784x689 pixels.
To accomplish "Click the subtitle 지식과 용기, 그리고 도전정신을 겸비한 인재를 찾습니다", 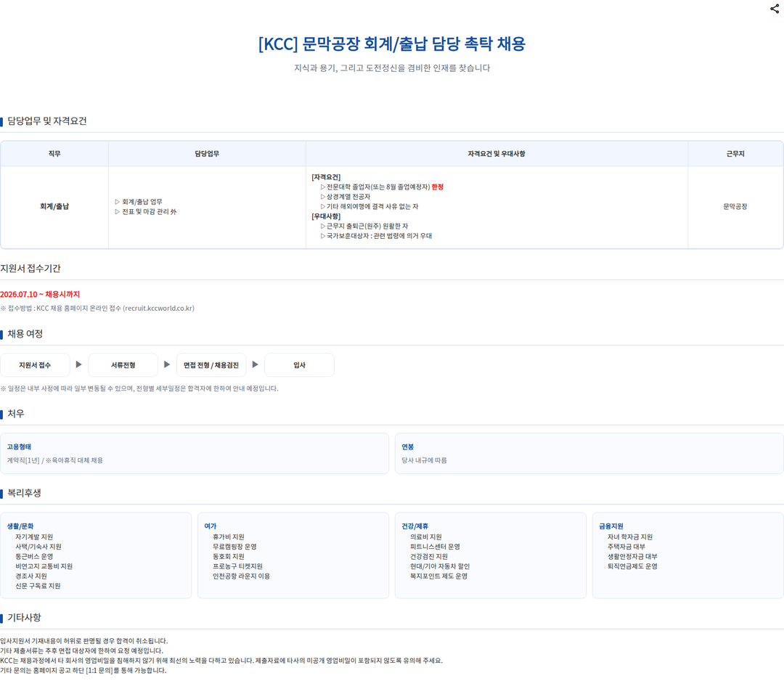I will (x=392, y=68).
